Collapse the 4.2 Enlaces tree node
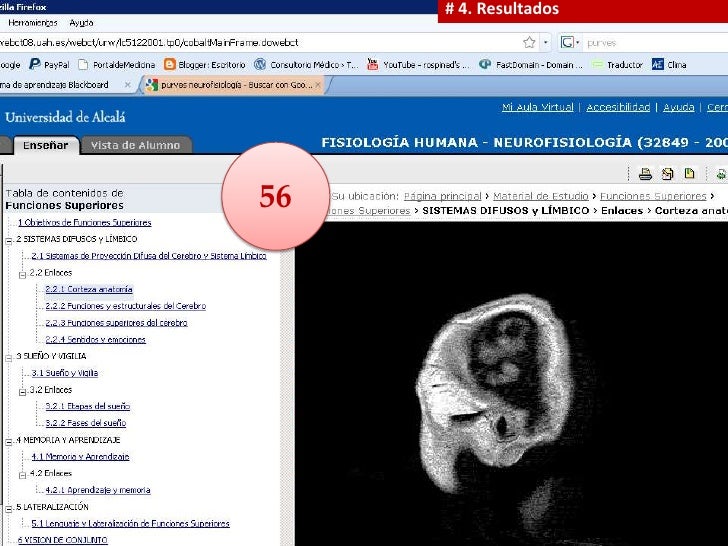 click(22, 475)
